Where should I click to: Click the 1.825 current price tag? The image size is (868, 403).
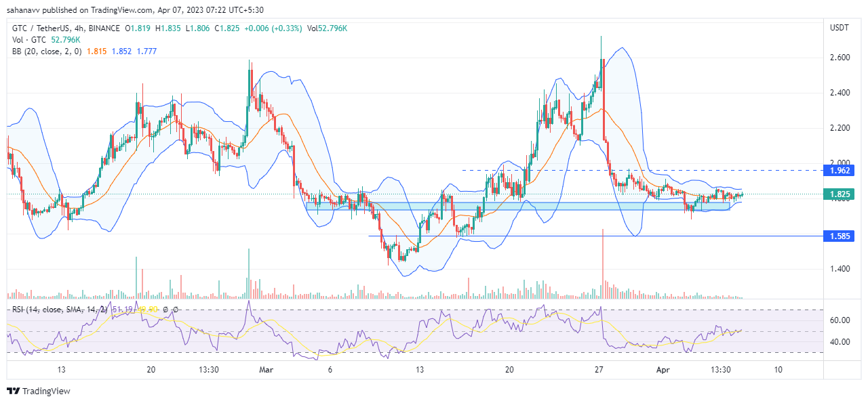point(840,194)
